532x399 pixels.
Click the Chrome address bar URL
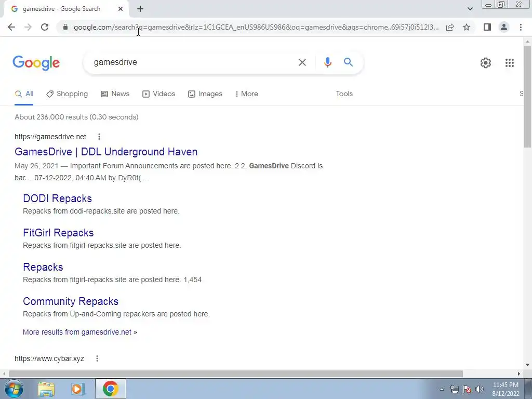[256, 27]
